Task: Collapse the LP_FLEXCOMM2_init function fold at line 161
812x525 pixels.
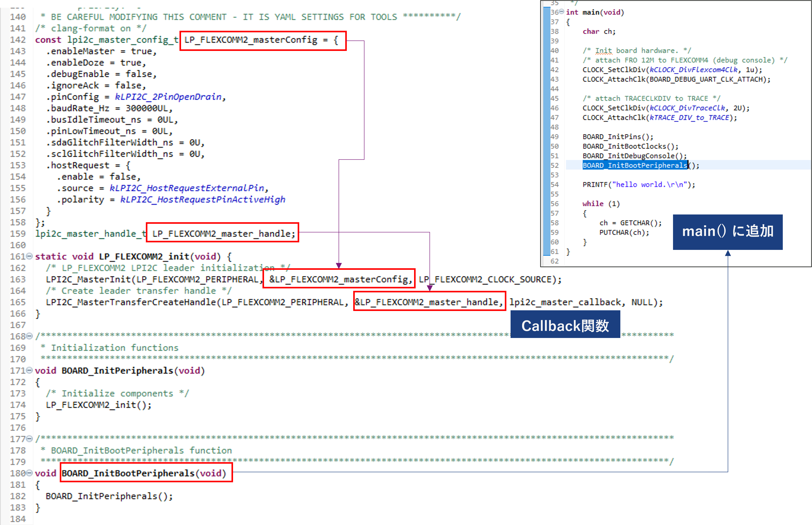Action: point(29,256)
